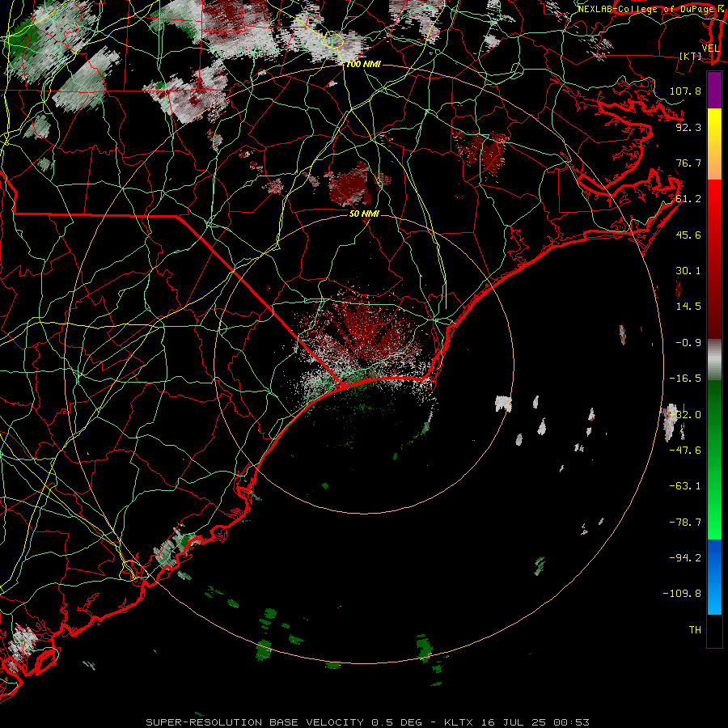Viewport: 728px width, 728px height.
Task: Click the -0.9 velocity legend value
Action: [688, 343]
